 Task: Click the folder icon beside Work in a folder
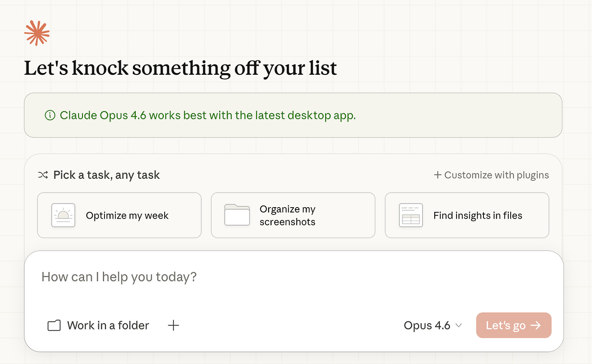pyautogui.click(x=54, y=325)
